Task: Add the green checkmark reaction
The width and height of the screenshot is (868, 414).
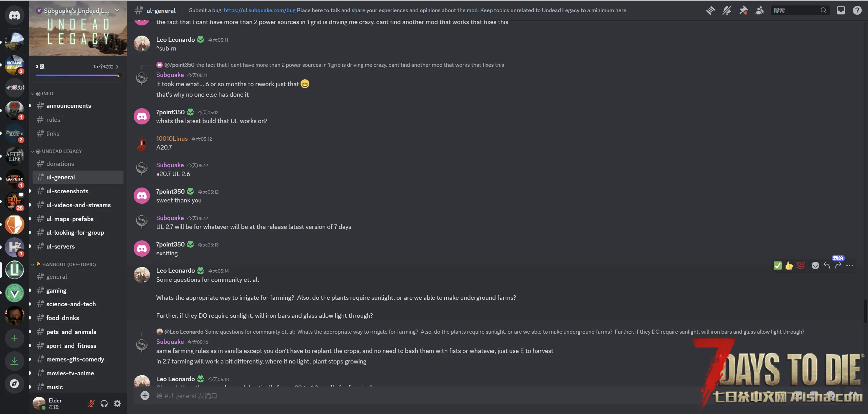Action: tap(777, 265)
